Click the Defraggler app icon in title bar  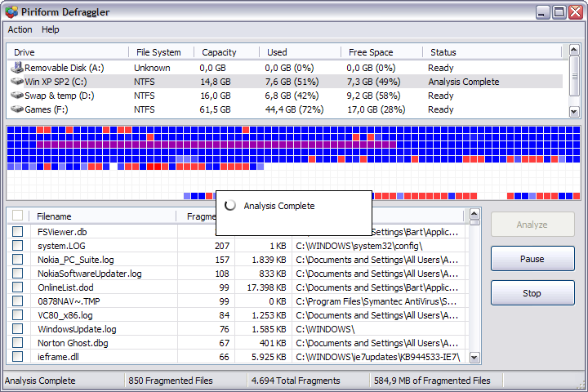[x=11, y=12]
